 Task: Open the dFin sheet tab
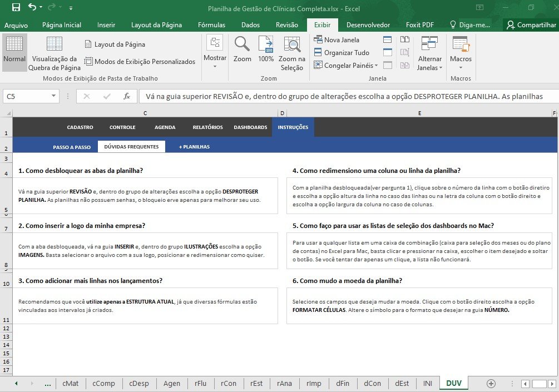[x=343, y=383]
